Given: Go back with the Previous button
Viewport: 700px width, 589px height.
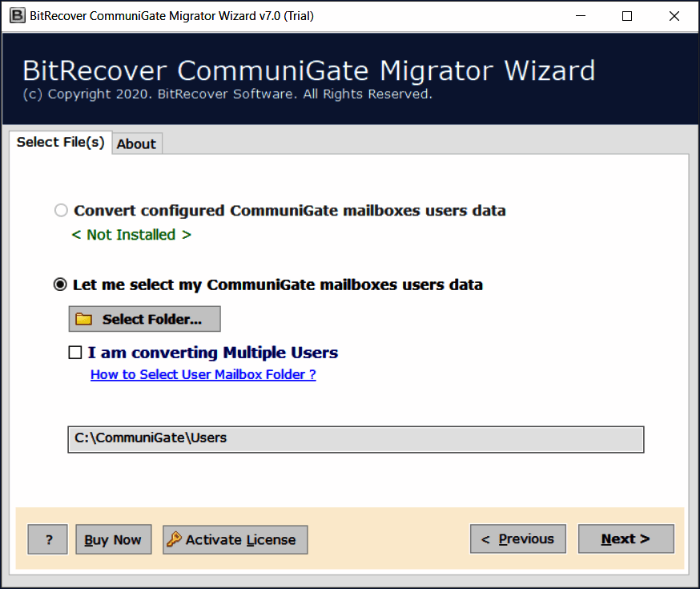Looking at the screenshot, I should click(x=517, y=539).
